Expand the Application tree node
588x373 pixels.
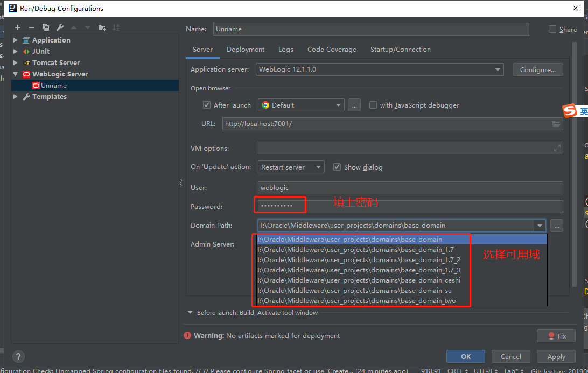[16, 40]
